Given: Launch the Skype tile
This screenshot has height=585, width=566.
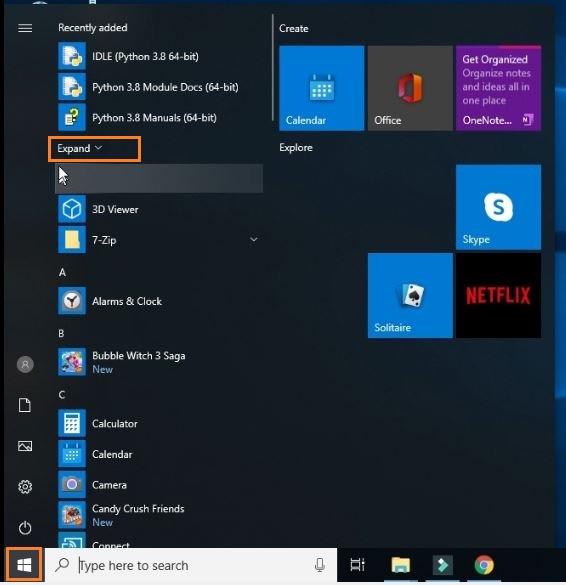Looking at the screenshot, I should [x=498, y=207].
